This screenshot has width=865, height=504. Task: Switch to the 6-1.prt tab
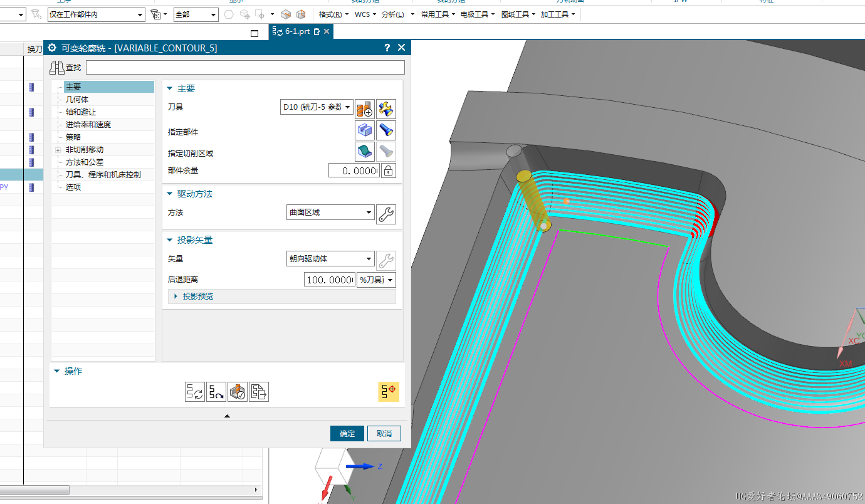(x=297, y=31)
